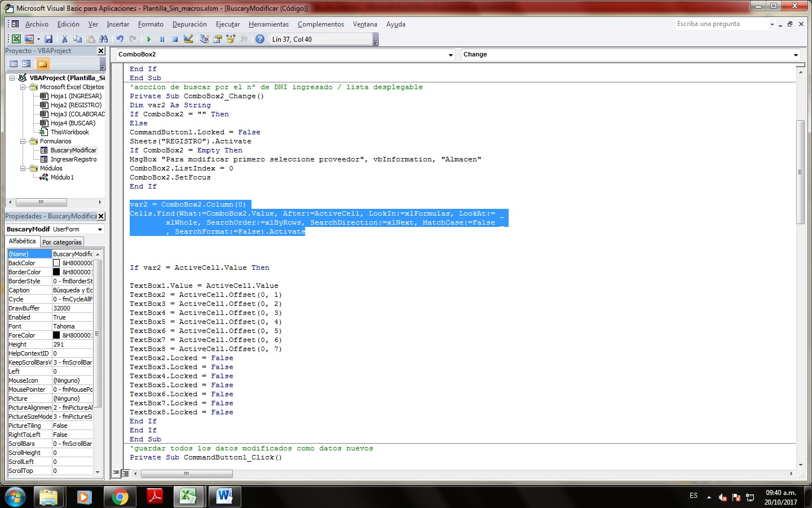Click the Copy toolbar icon

point(77,39)
